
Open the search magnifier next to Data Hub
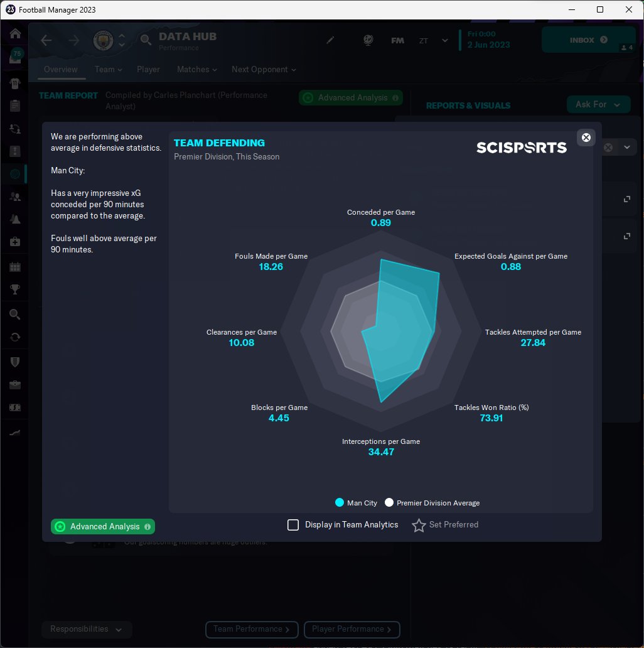(146, 40)
